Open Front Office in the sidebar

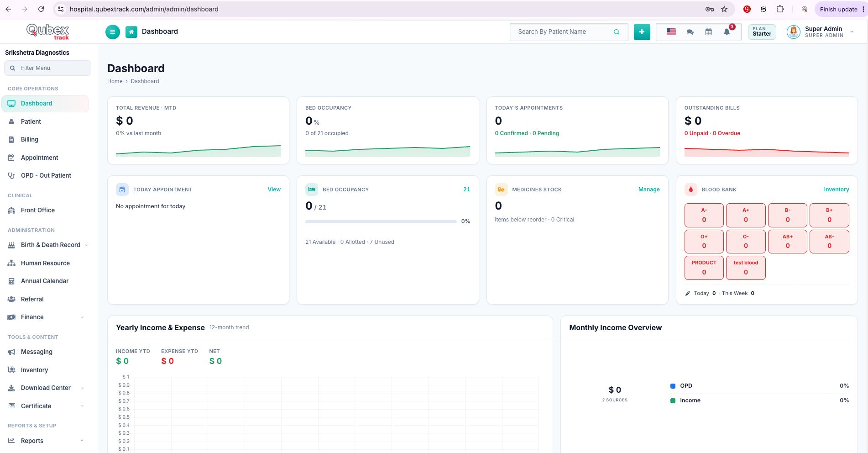pyautogui.click(x=45, y=211)
